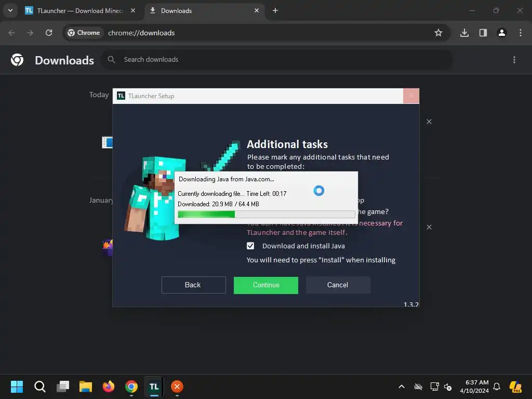
Task: Select the TLauncher taskbar icon
Action: 154,387
